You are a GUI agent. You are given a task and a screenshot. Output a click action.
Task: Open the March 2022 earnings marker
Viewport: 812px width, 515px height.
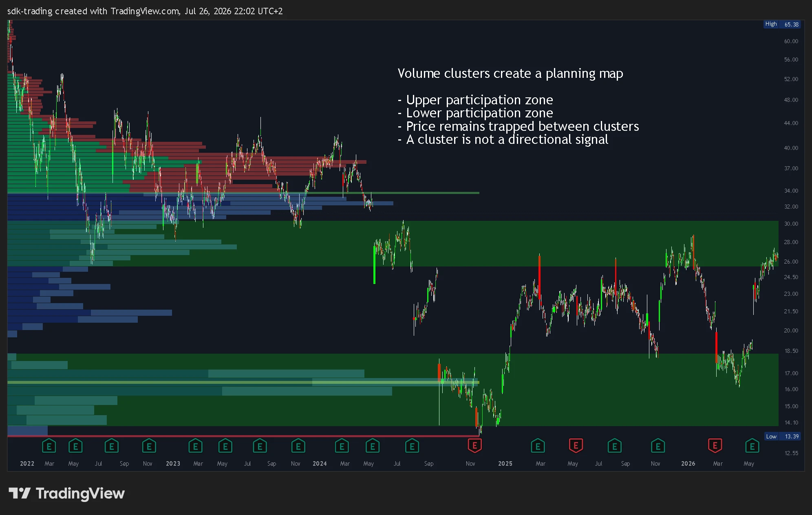pyautogui.click(x=49, y=446)
